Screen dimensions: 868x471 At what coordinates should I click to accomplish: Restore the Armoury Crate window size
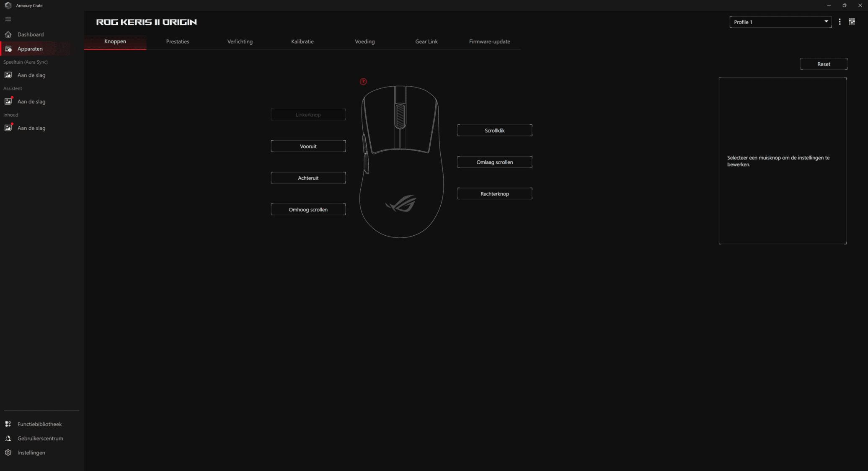845,5
